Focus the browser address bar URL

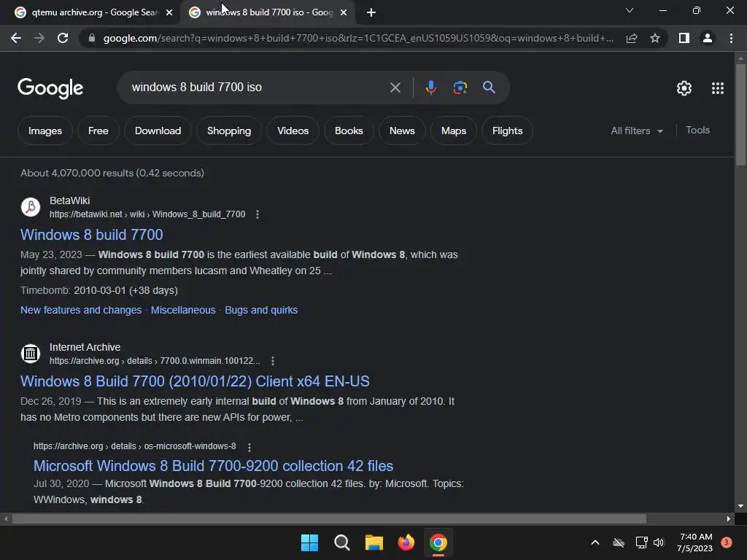[358, 38]
